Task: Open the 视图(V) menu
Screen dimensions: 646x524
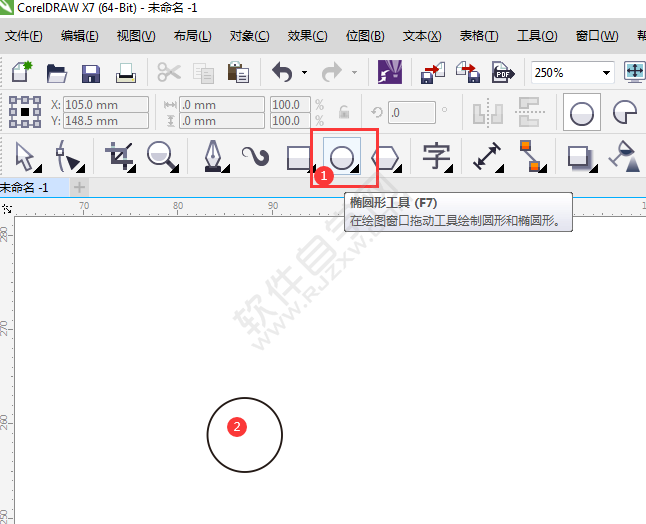Action: (136, 36)
